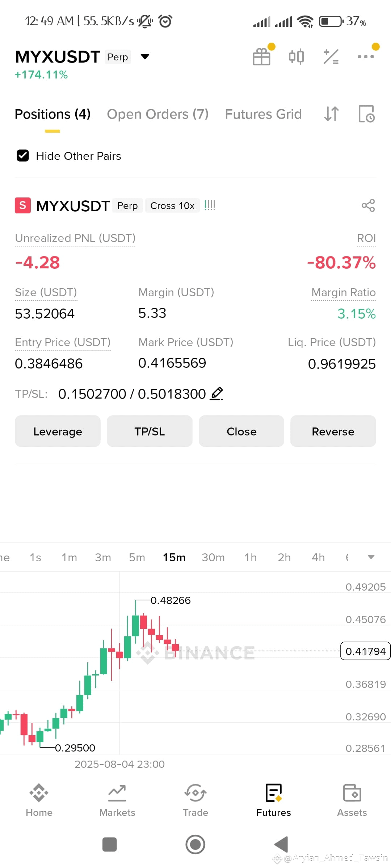The image size is (391, 868).
Task: Tap the plus/minus calculator icon
Action: coord(331,57)
